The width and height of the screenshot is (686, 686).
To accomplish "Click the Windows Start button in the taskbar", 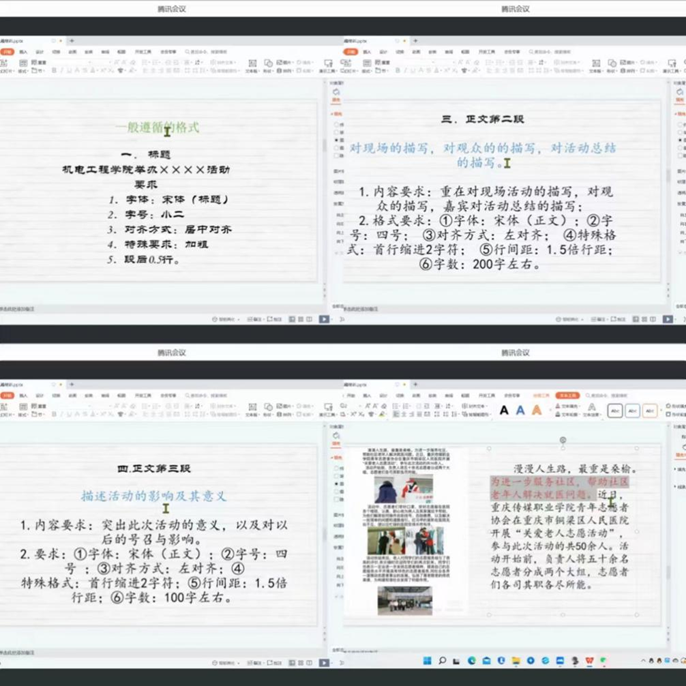I will tap(426, 661).
